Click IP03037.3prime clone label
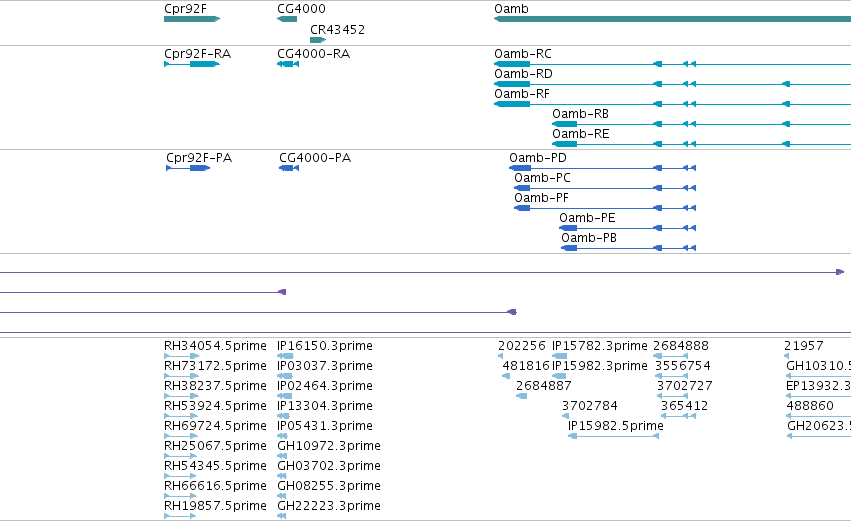This screenshot has height=521, width=851. click(325, 366)
